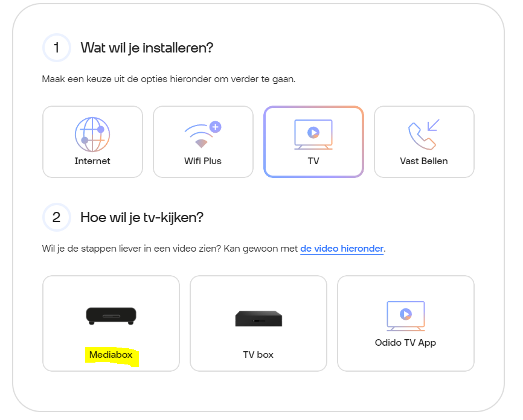The image size is (523, 420).
Task: Click the TV label in selected card
Action: (x=313, y=161)
